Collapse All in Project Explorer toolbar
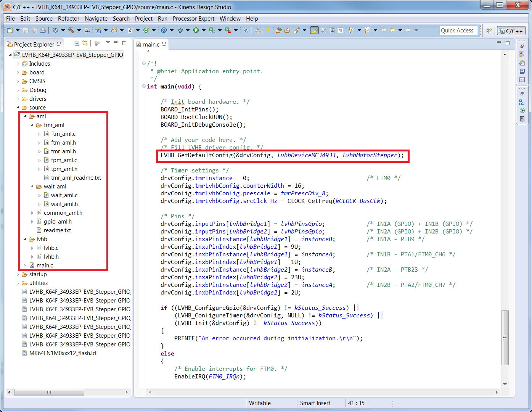The image size is (532, 412). 76,43
